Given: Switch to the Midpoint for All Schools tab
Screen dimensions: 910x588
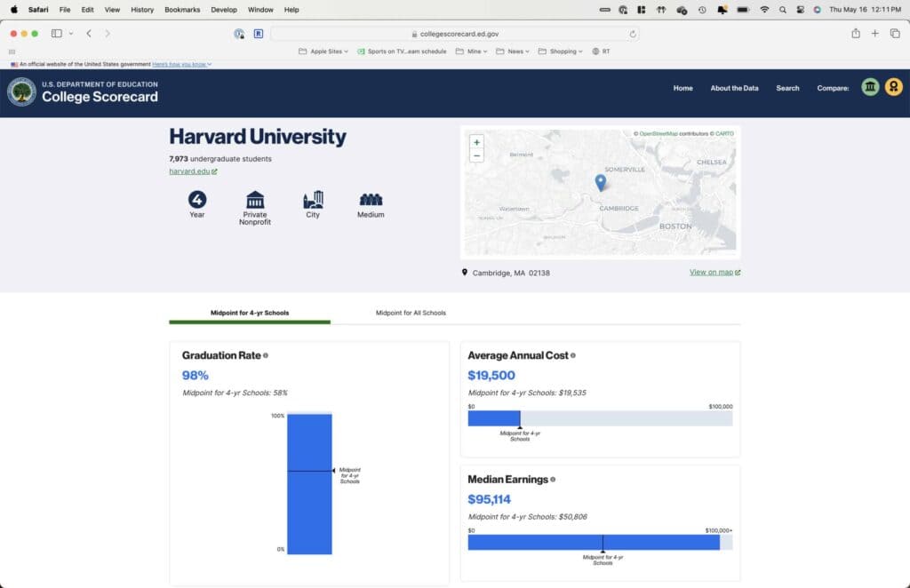Looking at the screenshot, I should (411, 313).
